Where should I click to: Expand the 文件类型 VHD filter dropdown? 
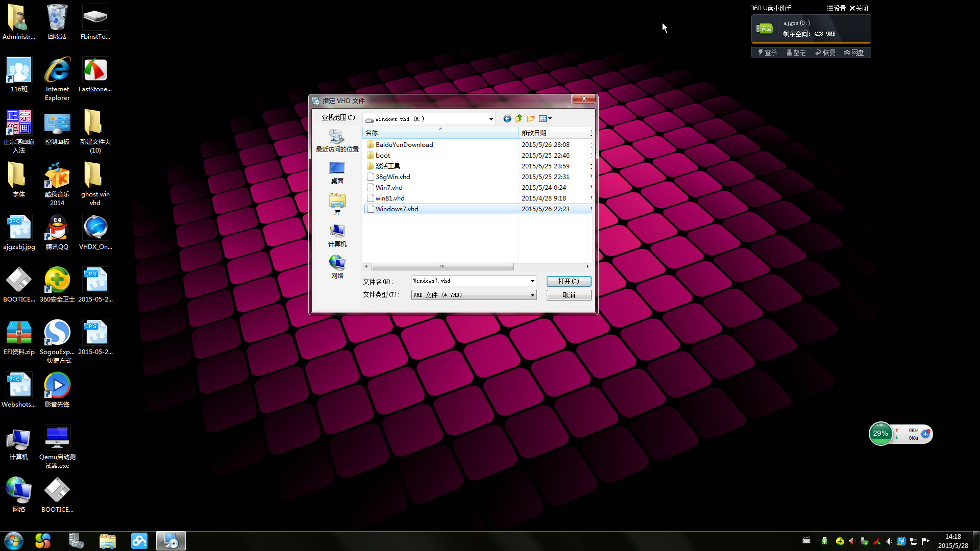[532, 295]
